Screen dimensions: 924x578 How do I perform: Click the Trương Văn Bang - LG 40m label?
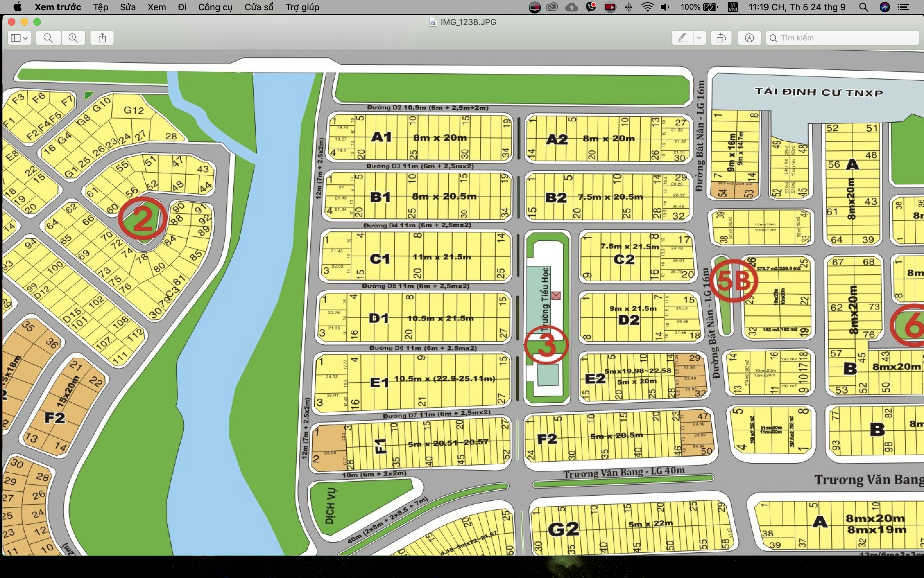point(624,472)
